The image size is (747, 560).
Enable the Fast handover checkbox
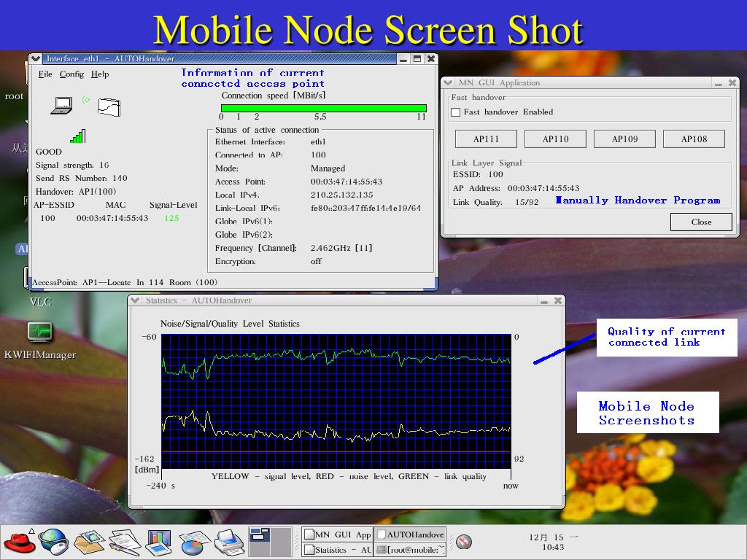tap(456, 112)
